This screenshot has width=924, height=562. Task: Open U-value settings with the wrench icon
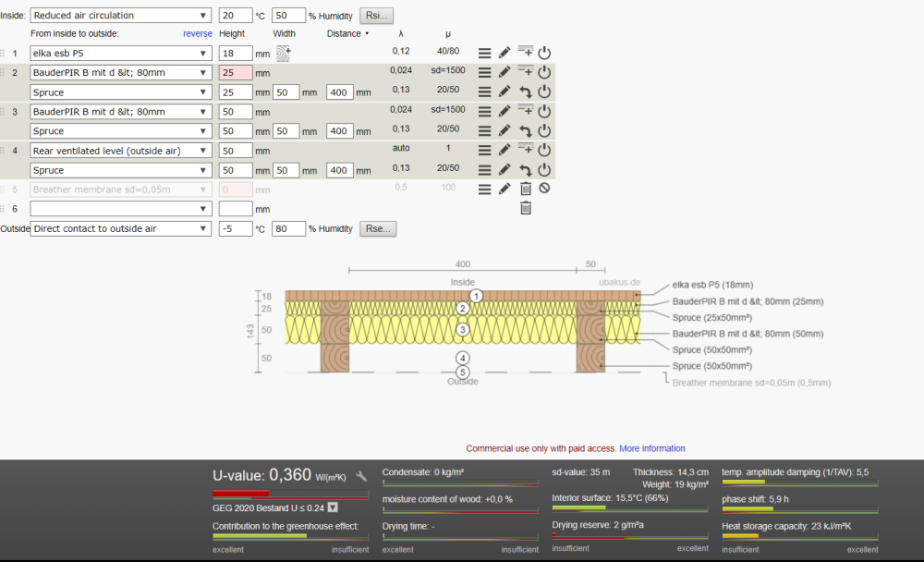[361, 476]
